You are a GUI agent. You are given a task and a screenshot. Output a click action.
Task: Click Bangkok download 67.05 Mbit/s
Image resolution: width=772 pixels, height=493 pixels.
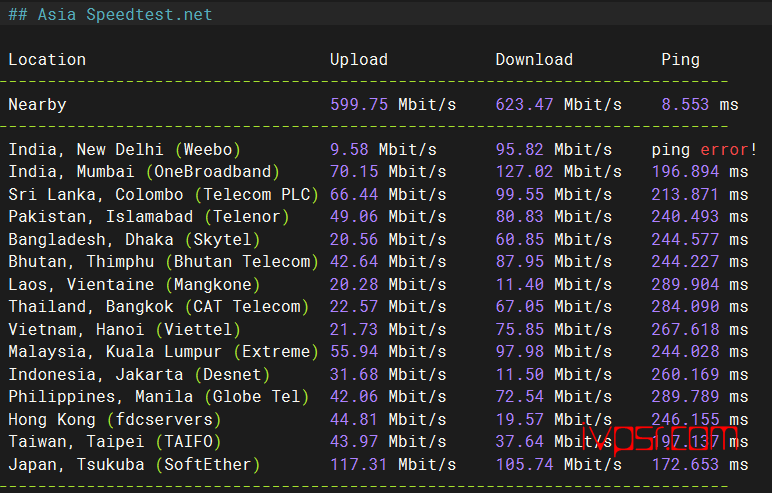(553, 306)
